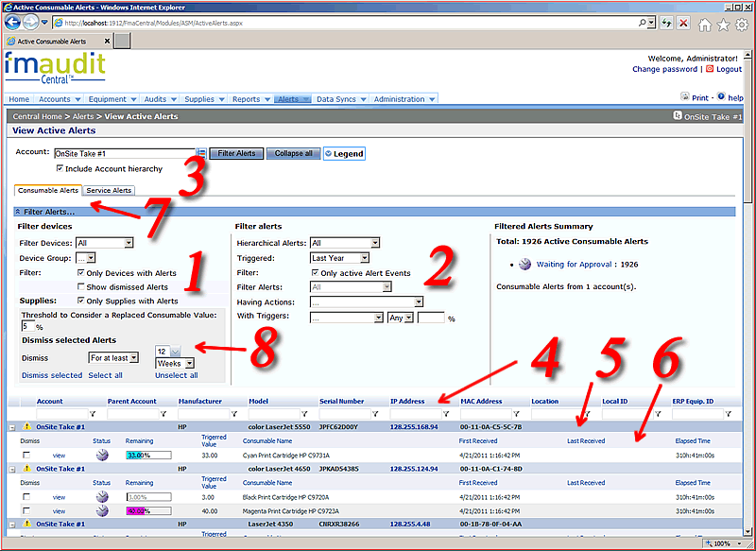Uncheck Only Devices with Alerts
756x551 pixels.
point(80,273)
